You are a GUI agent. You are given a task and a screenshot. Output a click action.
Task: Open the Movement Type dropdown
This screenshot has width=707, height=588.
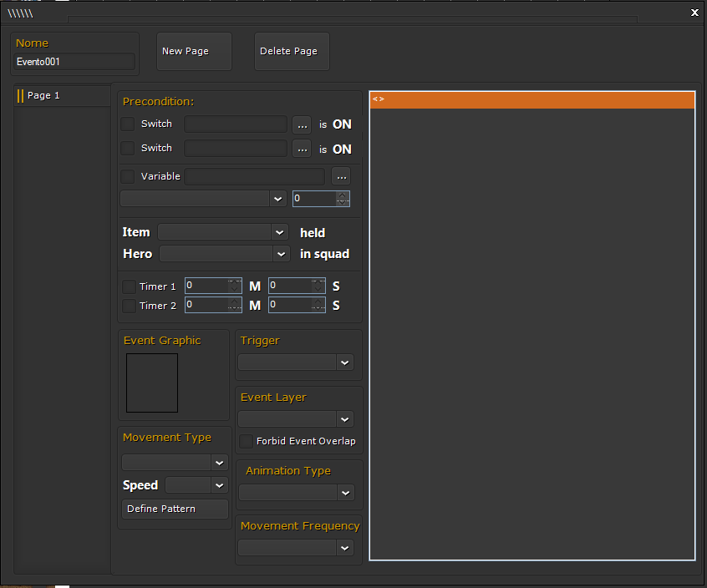(x=175, y=463)
